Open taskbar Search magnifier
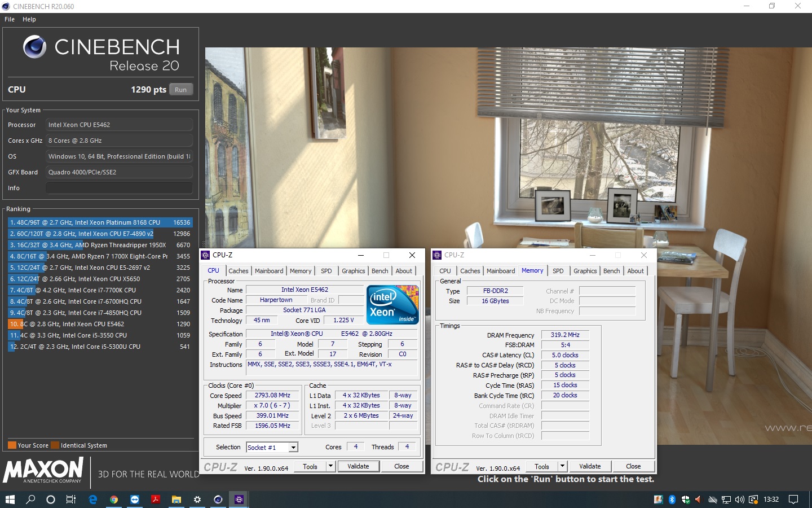Viewport: 812px width, 508px height. tap(30, 500)
